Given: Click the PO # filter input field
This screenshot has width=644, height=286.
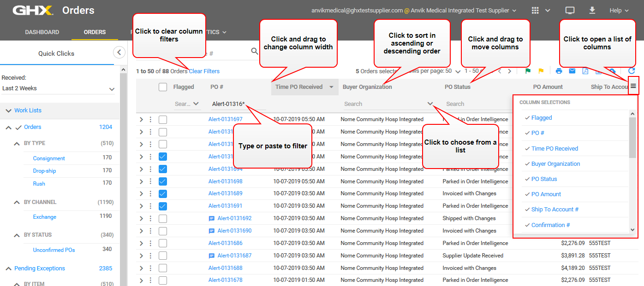Looking at the screenshot, I should pos(238,104).
